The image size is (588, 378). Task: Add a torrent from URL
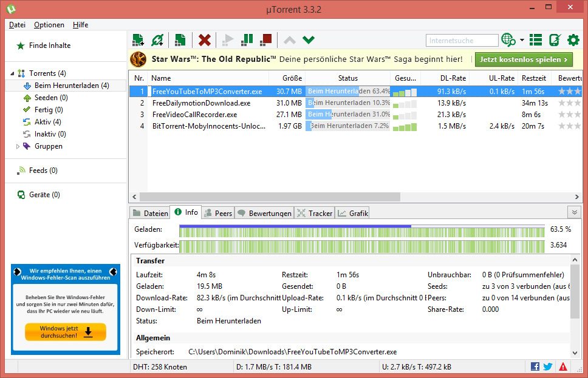(158, 39)
